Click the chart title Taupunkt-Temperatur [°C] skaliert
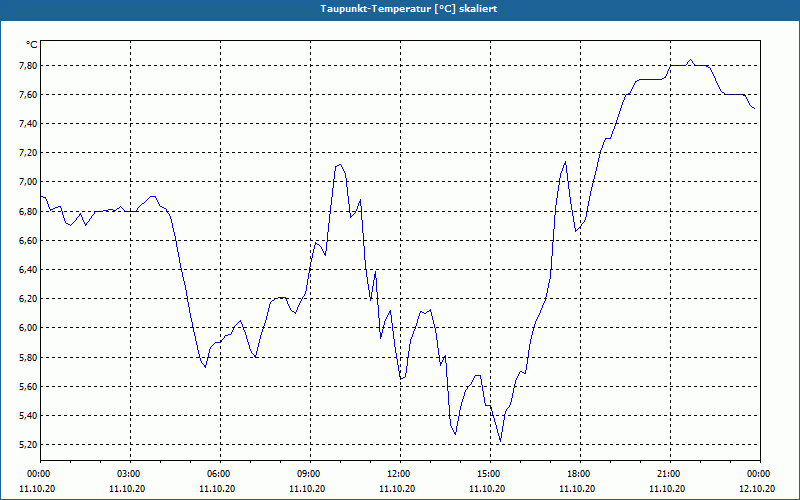The height and width of the screenshot is (500, 800). click(x=409, y=9)
